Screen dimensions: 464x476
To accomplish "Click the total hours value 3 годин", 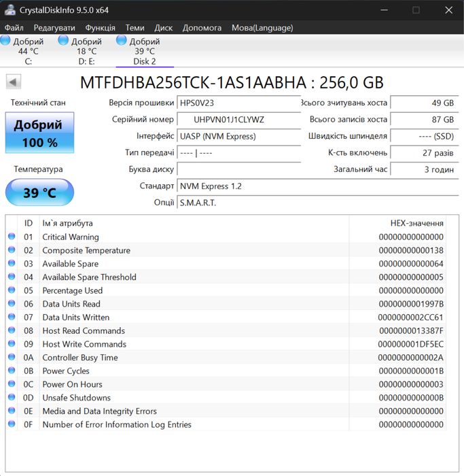I will pos(425,169).
